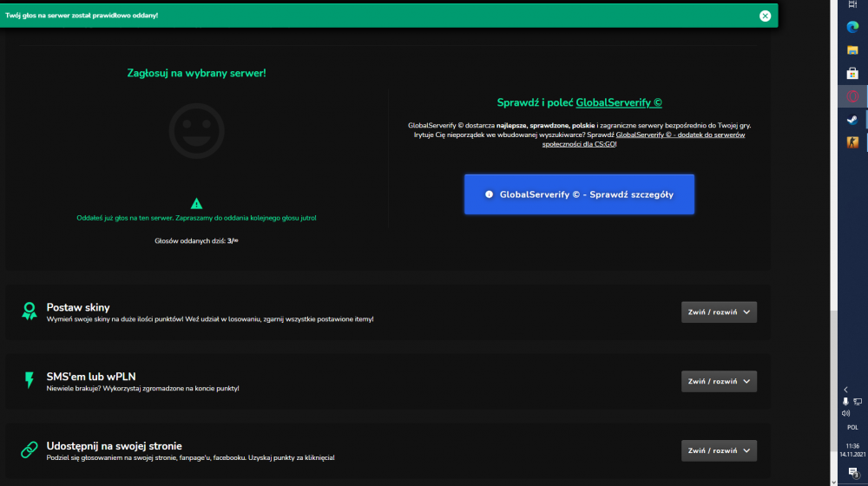Open File Explorer from the taskbar
The height and width of the screenshot is (486, 868).
(x=852, y=49)
